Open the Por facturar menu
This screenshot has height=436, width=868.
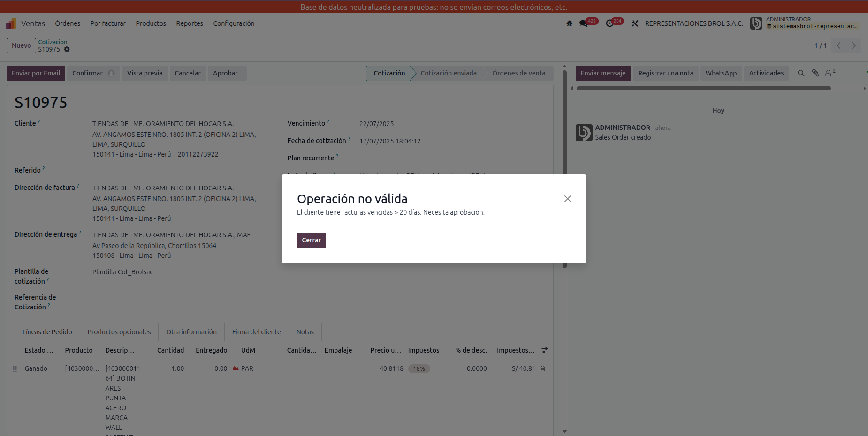coord(108,23)
